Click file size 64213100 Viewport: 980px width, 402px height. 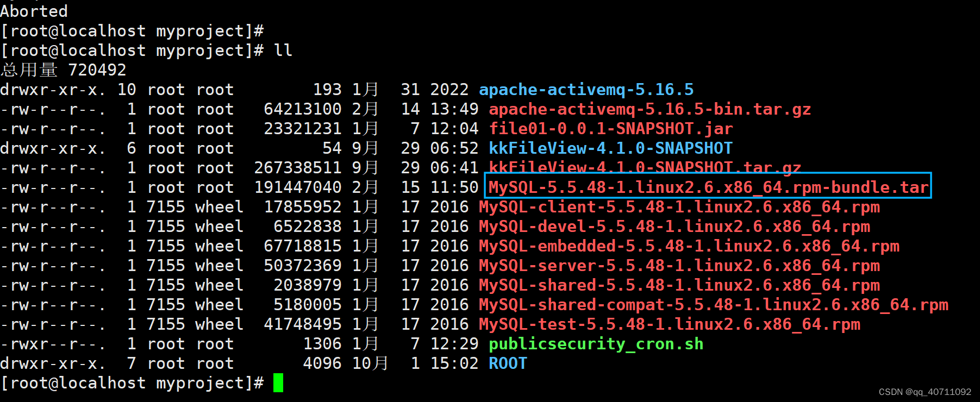coord(303,109)
